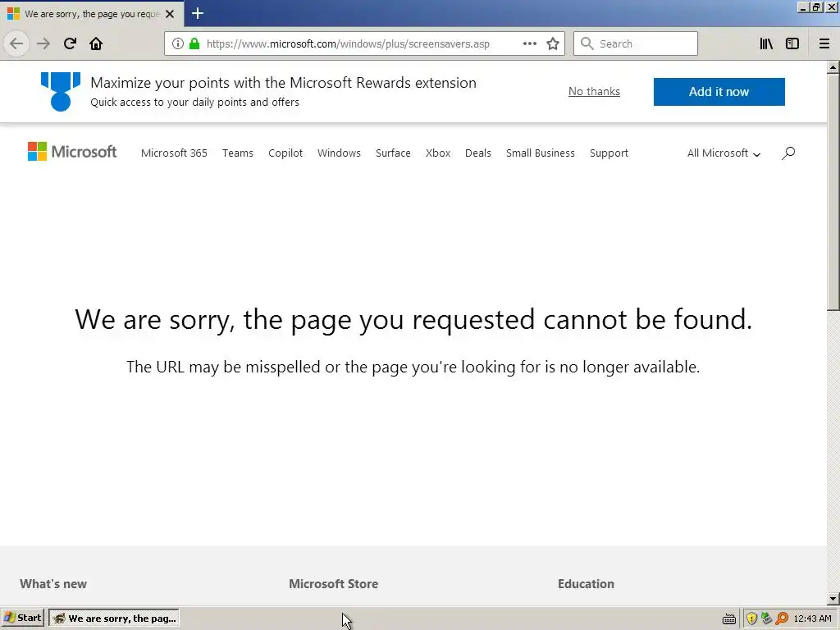Click the browser Search box
This screenshot has width=840, height=630.
636,43
